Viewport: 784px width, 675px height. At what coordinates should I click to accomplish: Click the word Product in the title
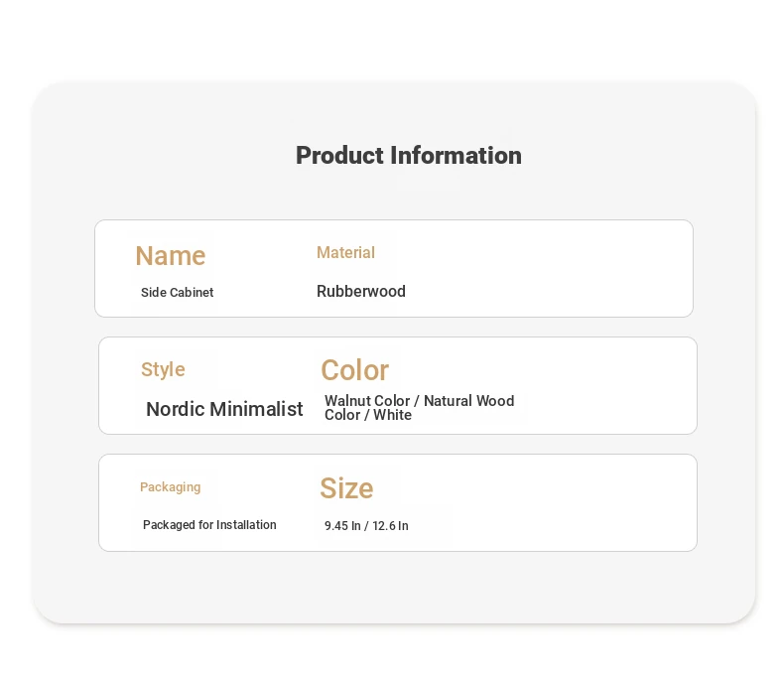click(x=340, y=156)
